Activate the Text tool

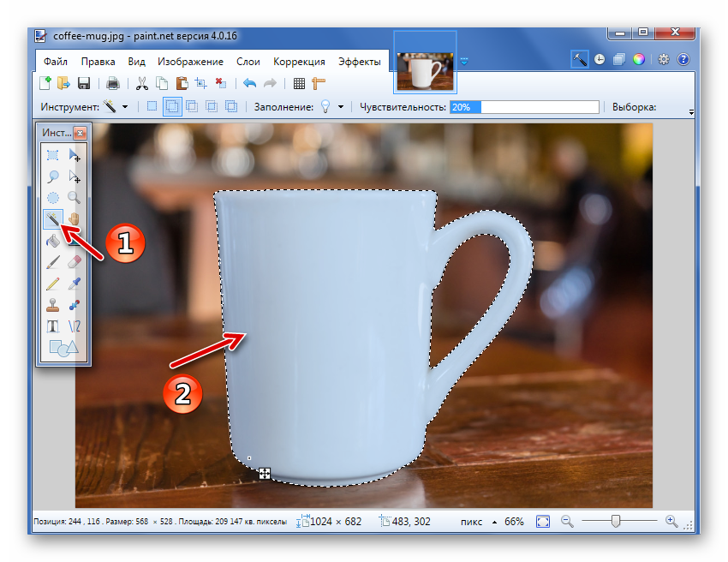[x=53, y=326]
